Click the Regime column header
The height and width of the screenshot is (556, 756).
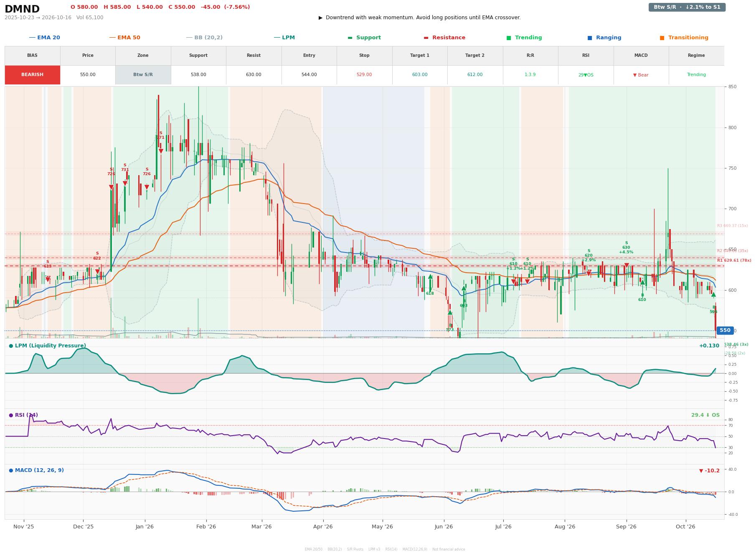(696, 56)
